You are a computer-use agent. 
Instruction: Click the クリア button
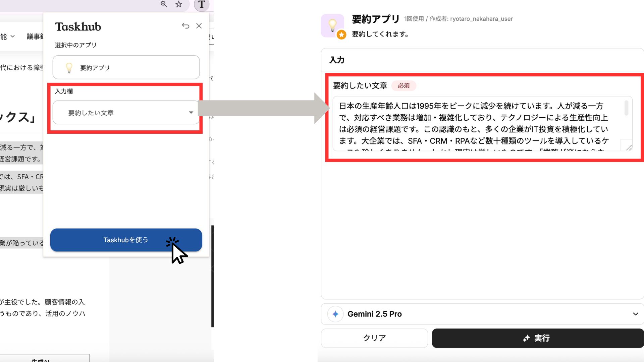click(x=374, y=338)
